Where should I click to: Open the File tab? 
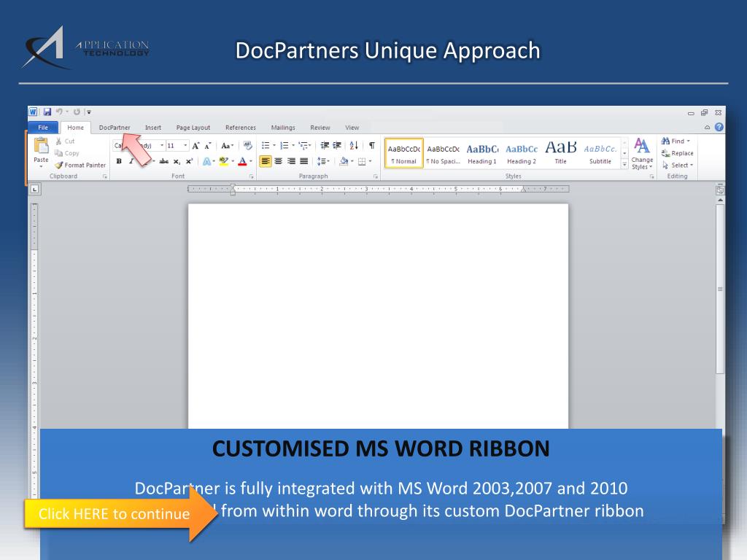[x=43, y=128]
